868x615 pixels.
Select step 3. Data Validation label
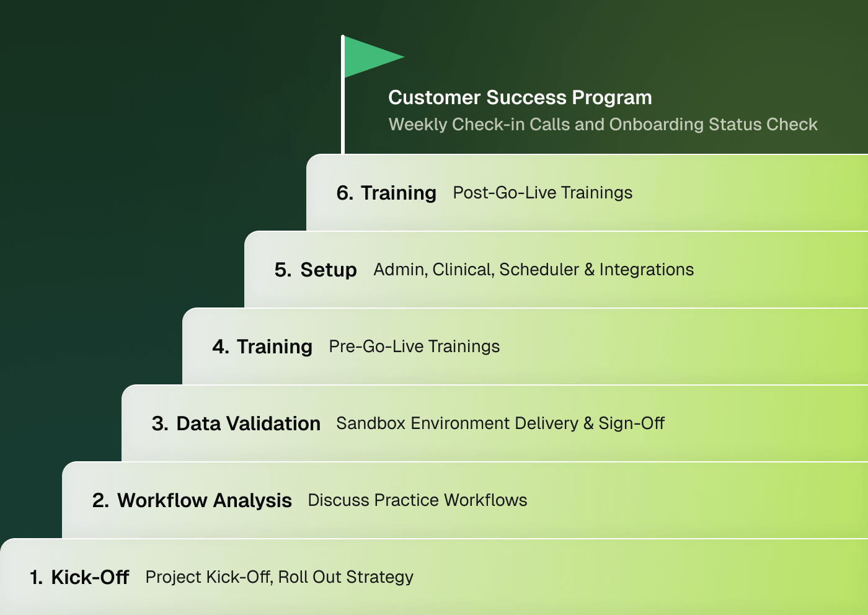coord(236,423)
